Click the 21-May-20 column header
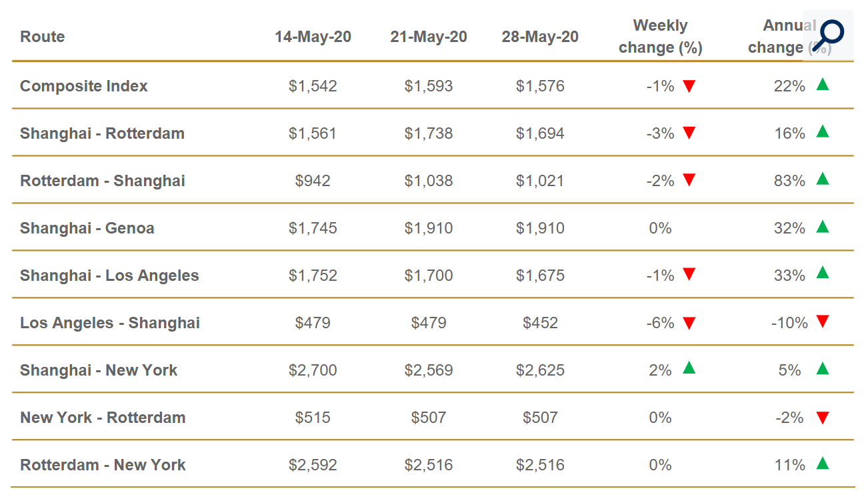This screenshot has height=497, width=868. (x=429, y=37)
